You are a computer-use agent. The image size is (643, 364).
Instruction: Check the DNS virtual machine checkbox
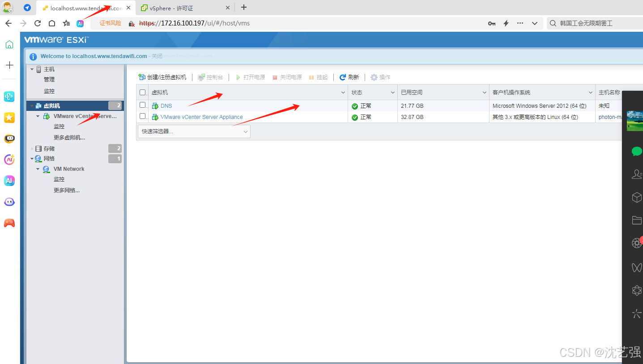click(143, 105)
